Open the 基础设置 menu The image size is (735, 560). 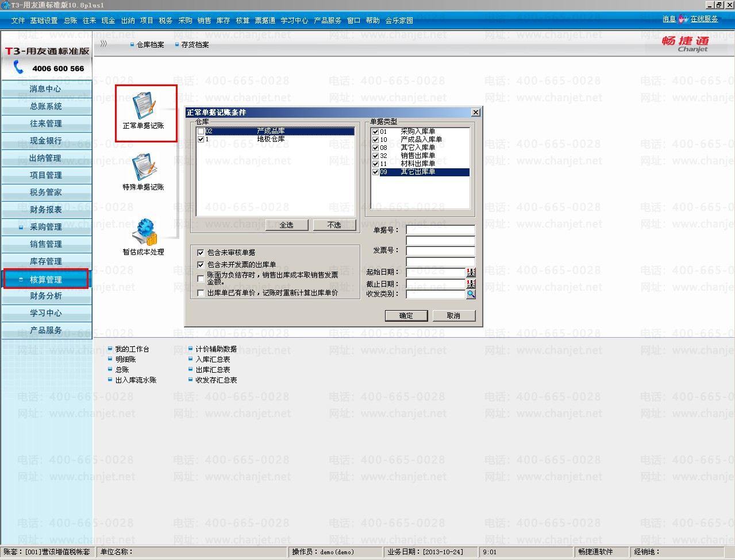click(x=44, y=20)
